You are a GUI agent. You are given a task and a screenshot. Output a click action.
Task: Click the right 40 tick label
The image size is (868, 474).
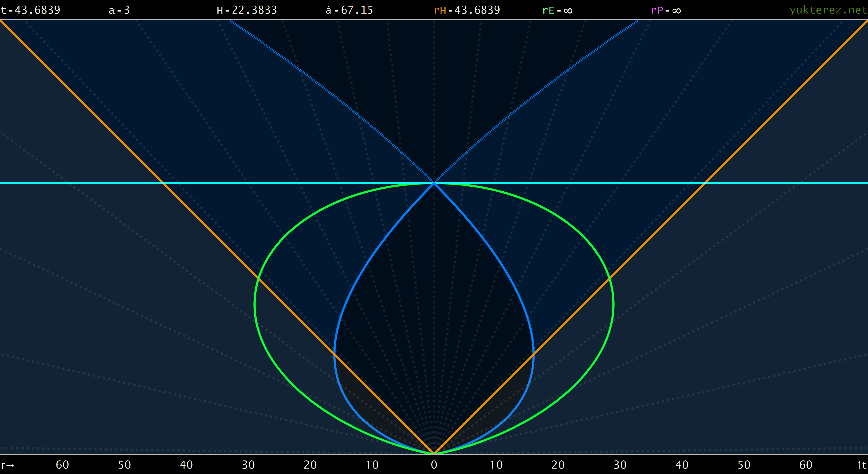coord(682,465)
